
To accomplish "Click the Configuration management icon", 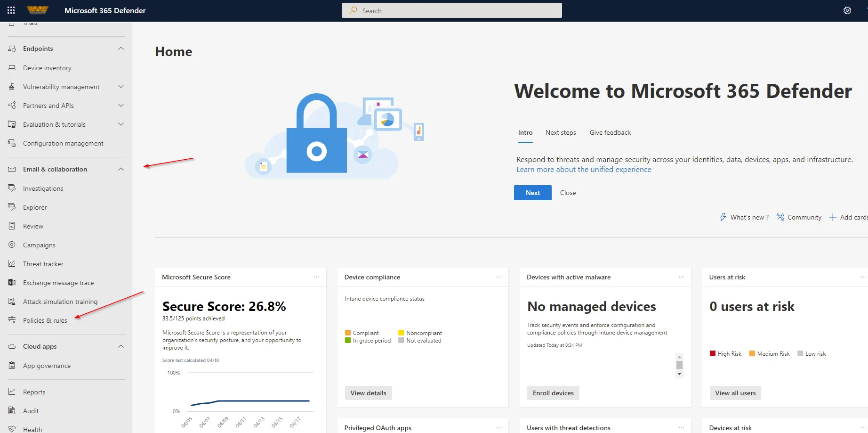I will point(12,143).
